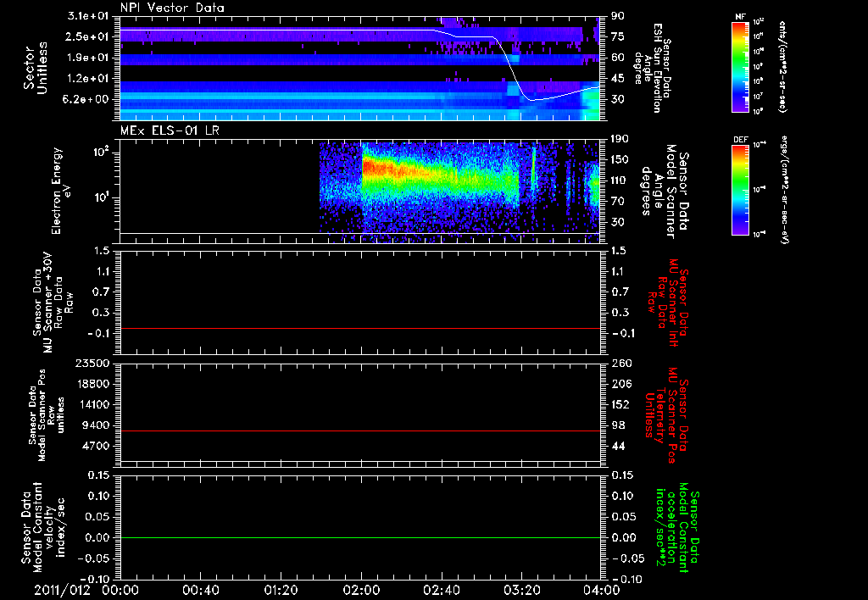Click the NF color scale bar
Screen dimensions: 868x600
tap(739, 67)
